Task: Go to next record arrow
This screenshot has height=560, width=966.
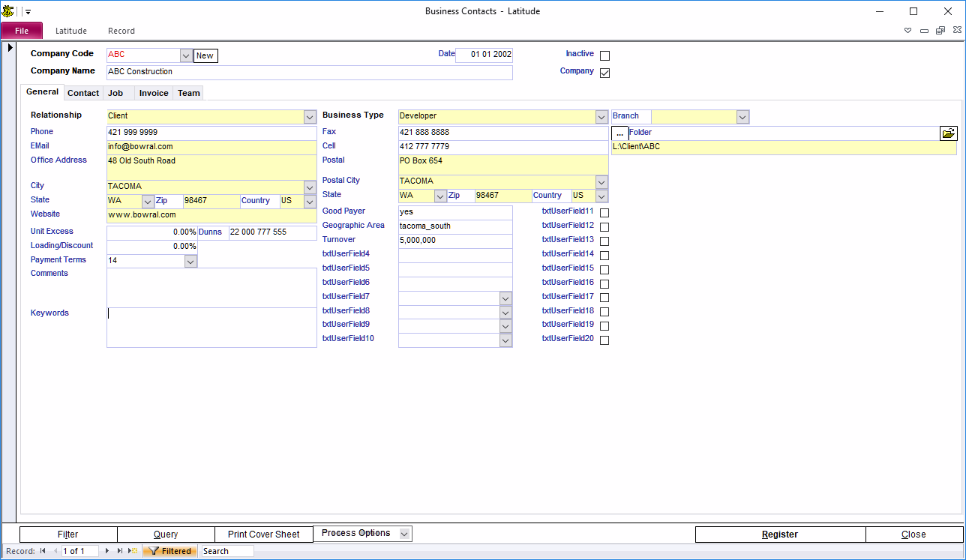Action: point(107,551)
